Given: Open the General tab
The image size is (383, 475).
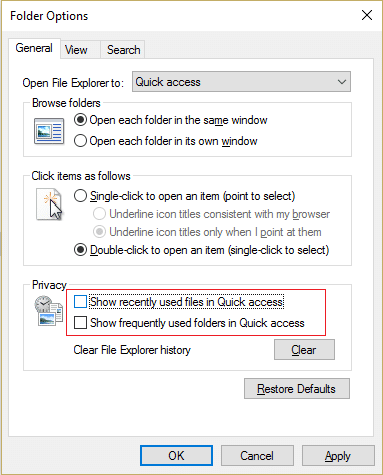Looking at the screenshot, I should (x=34, y=48).
